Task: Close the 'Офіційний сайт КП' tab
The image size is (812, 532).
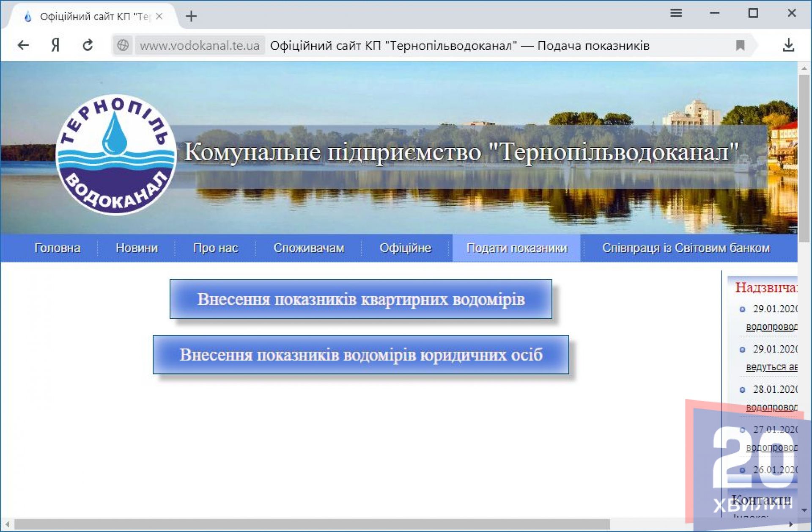Action: click(x=159, y=16)
